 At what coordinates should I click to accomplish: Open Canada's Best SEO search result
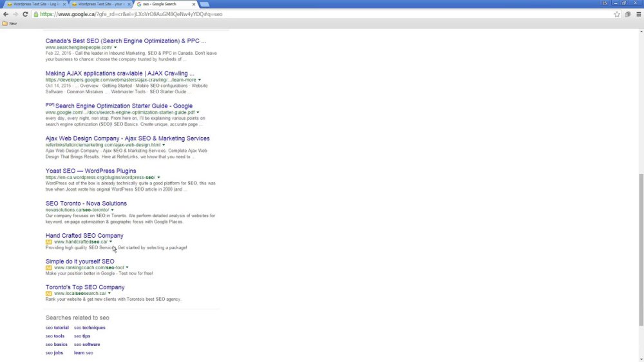pos(126,41)
